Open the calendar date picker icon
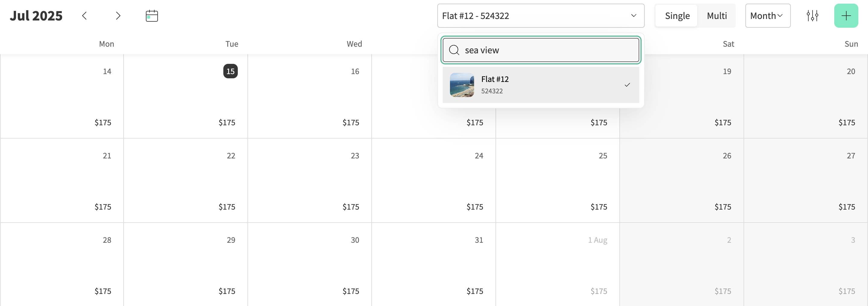This screenshot has width=868, height=306. pos(151,15)
